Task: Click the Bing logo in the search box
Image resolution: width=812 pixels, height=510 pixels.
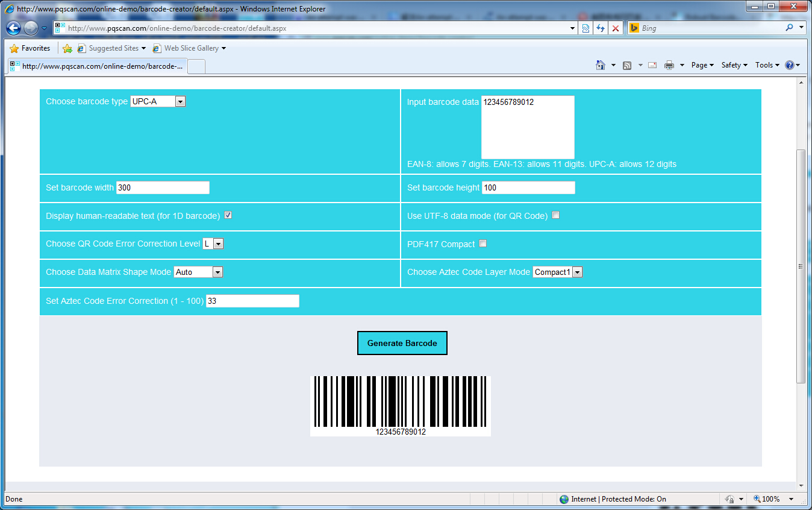Action: 634,28
